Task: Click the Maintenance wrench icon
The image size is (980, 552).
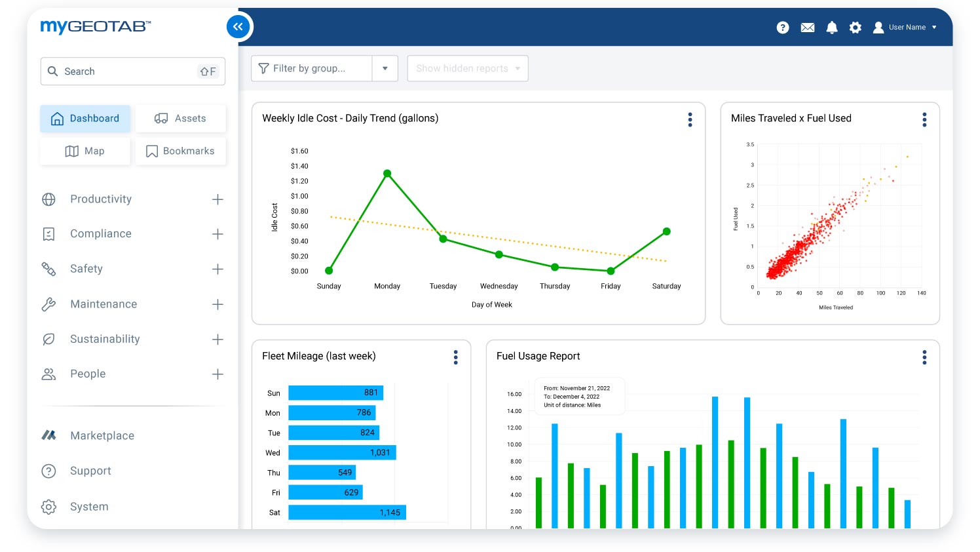Action: tap(48, 304)
